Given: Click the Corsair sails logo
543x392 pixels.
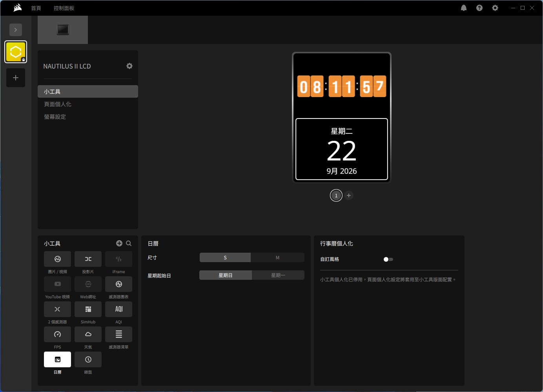Looking at the screenshot, I should [17, 8].
